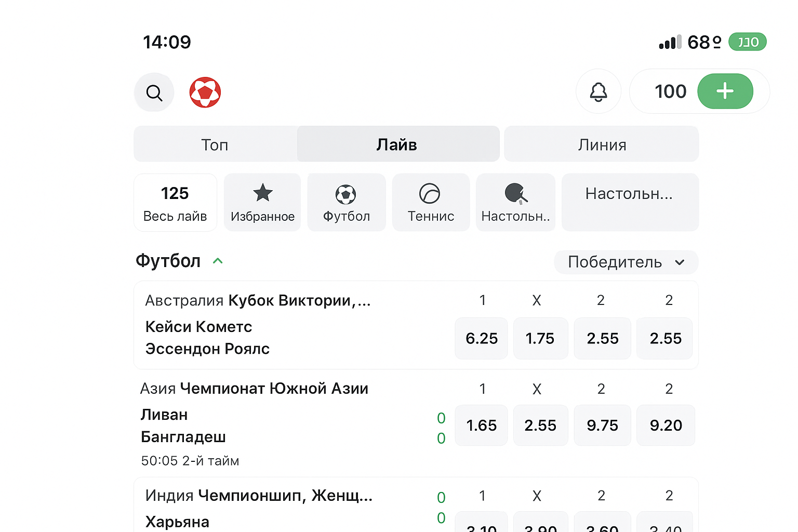Screen dimensions: 798x532
Task: Select Ливан win odds 1.65
Action: click(481, 425)
